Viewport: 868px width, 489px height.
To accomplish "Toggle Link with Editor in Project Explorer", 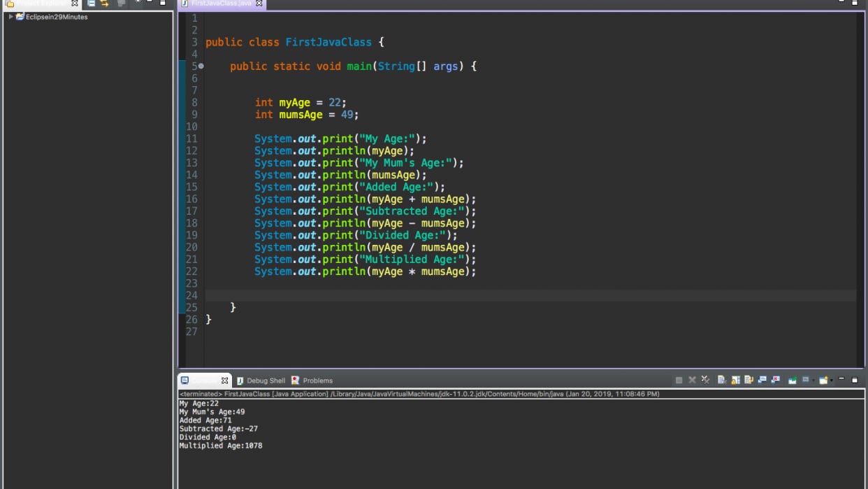I will 105,3.
